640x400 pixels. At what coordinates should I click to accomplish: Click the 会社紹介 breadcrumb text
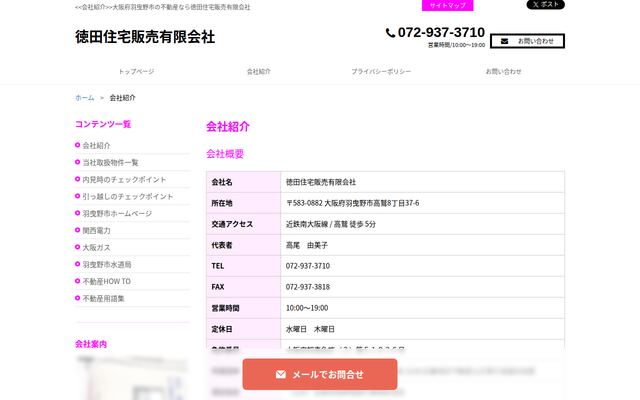122,98
